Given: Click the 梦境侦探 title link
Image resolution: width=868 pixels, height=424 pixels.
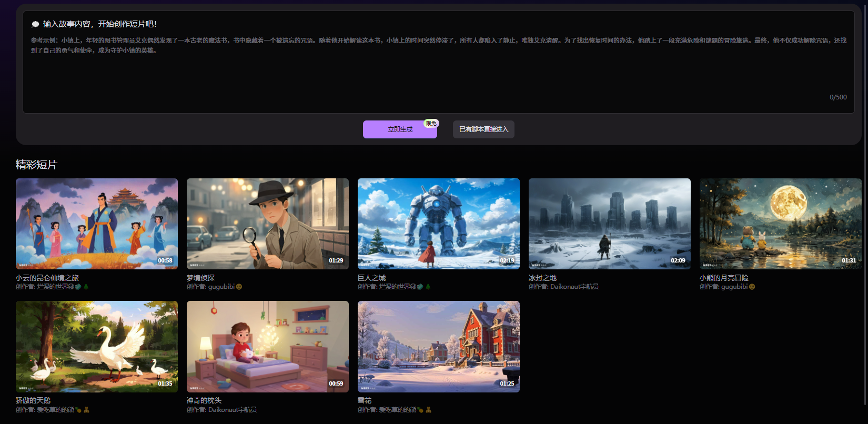Looking at the screenshot, I should (x=200, y=278).
